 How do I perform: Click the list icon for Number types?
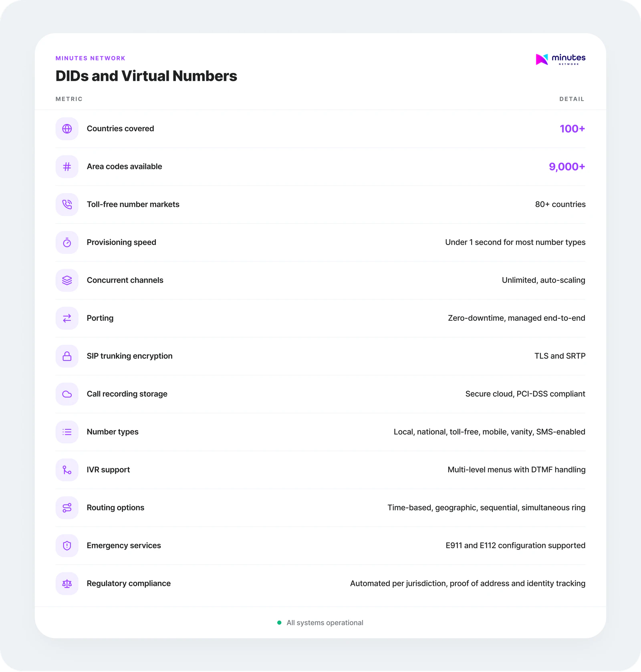[67, 432]
